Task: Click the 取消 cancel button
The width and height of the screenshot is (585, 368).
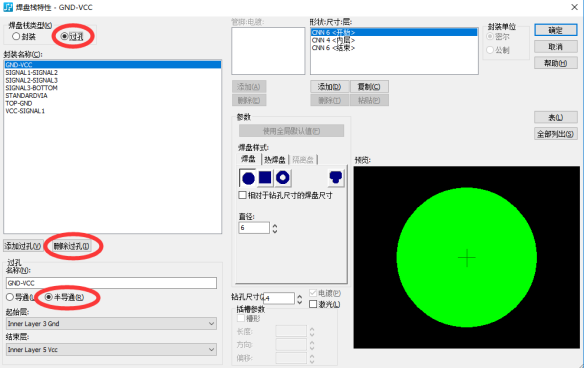Action: pos(556,47)
